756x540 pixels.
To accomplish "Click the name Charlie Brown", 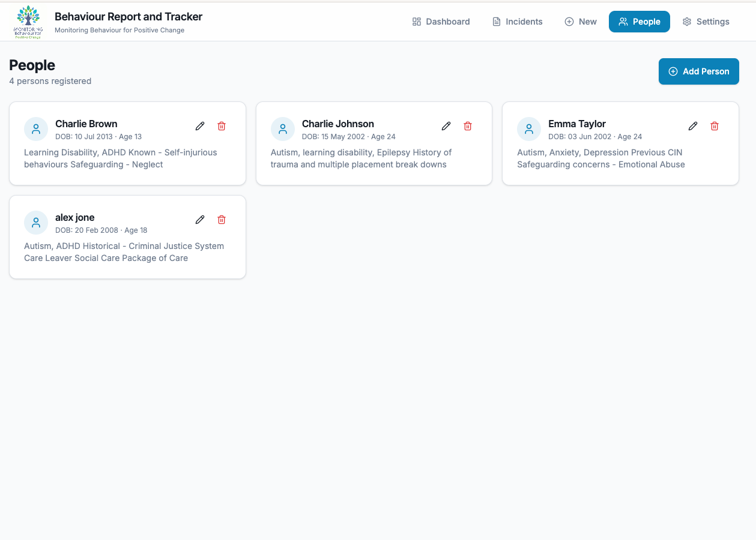I will tap(86, 124).
